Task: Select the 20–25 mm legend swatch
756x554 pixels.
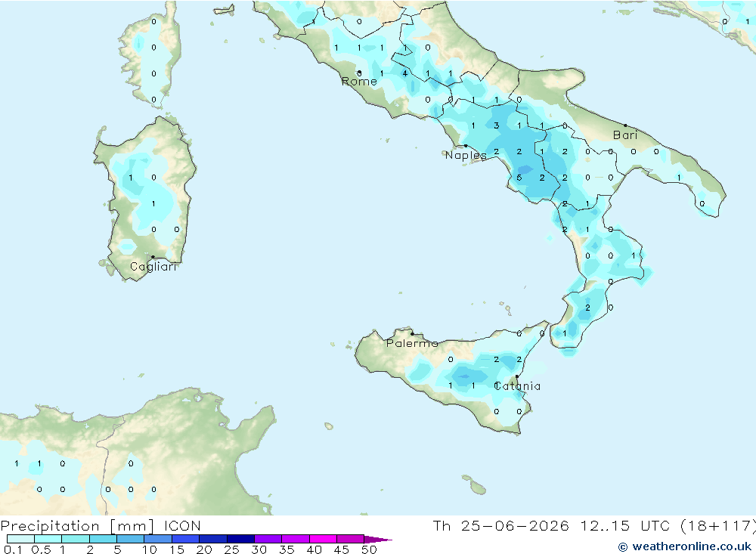Action: (213, 539)
